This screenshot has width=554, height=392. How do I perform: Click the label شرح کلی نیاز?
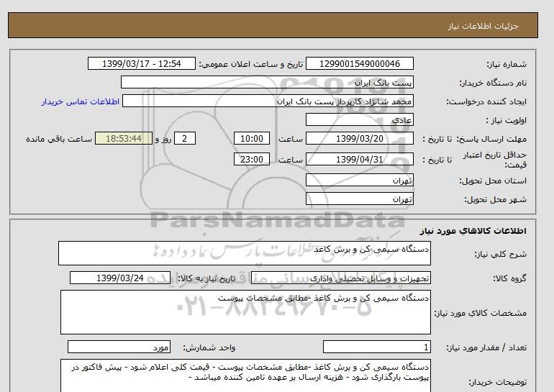500,254
